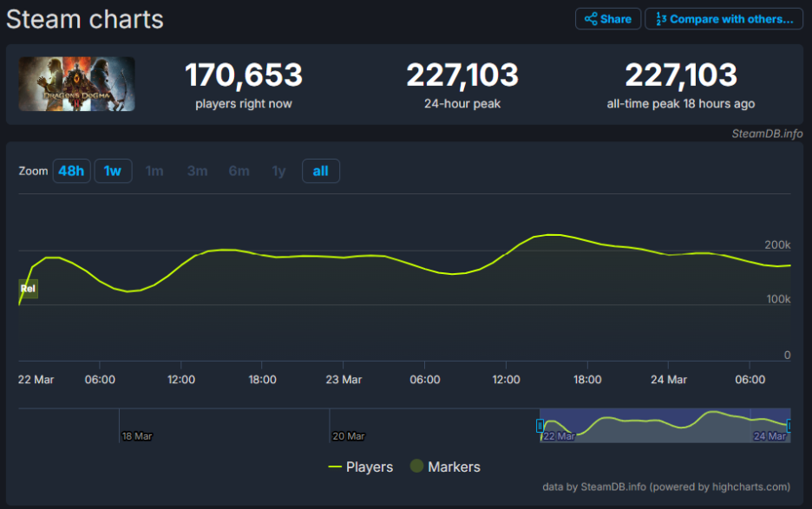
Task: Click the 18 Mar navigator label
Action: pos(137,436)
